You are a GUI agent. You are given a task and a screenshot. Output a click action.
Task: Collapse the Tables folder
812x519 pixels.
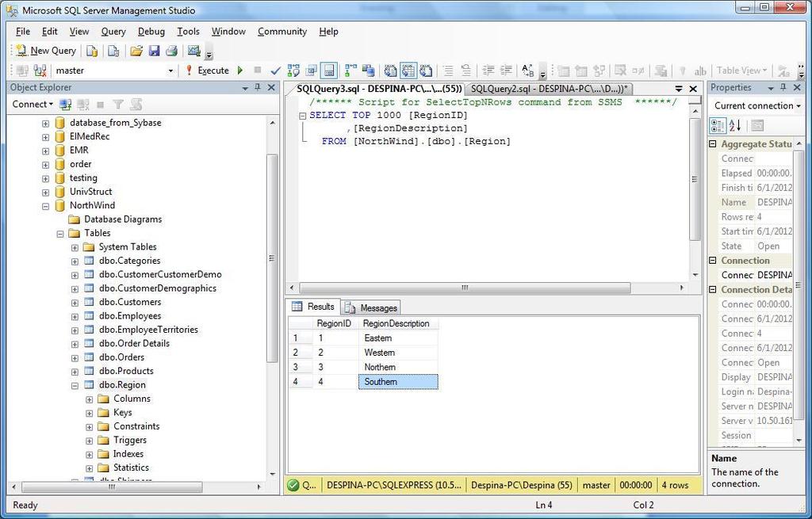click(60, 234)
